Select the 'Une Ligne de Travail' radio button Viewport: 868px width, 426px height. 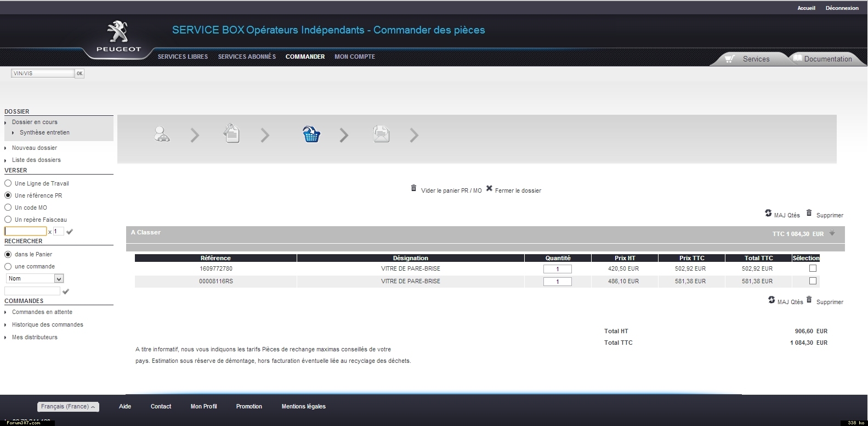(x=8, y=183)
